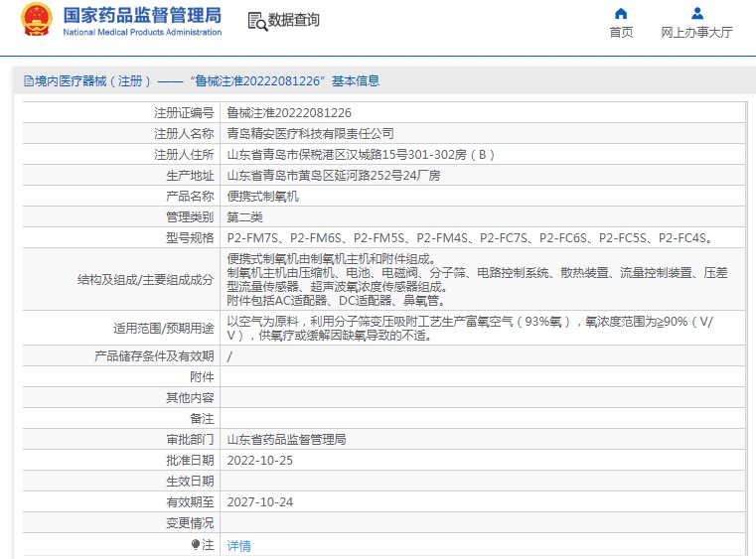Click the 注册证编号 row label
Image resolution: width=756 pixels, height=559 pixels.
point(184,113)
